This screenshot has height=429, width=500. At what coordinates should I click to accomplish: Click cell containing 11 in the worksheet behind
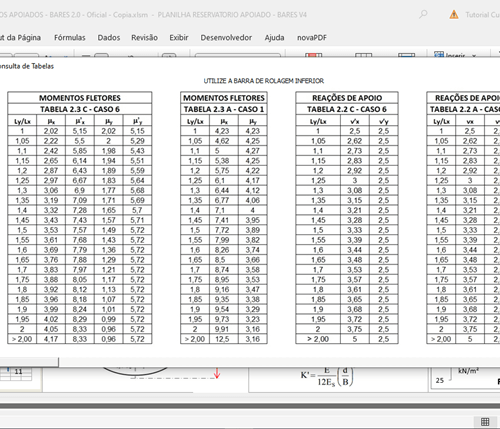tap(18, 371)
